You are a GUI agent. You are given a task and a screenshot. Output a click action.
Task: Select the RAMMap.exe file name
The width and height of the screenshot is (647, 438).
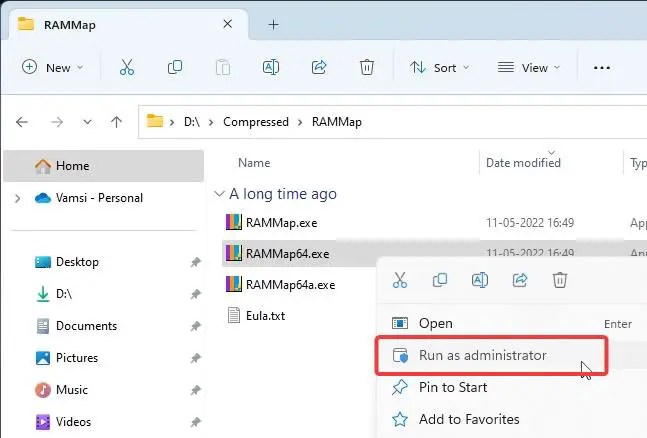point(281,223)
